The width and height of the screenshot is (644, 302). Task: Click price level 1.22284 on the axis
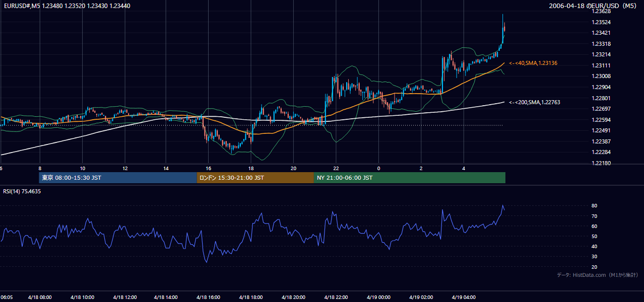coord(602,152)
